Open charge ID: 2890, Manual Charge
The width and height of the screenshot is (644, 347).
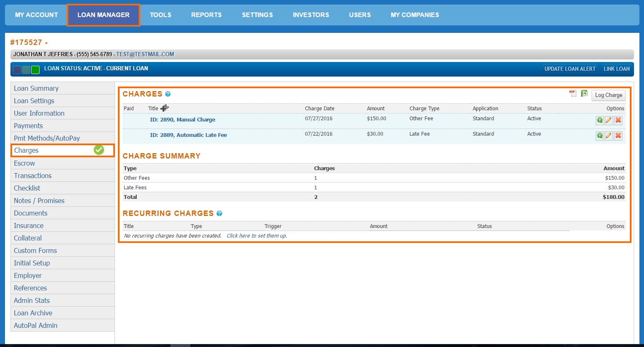click(182, 120)
